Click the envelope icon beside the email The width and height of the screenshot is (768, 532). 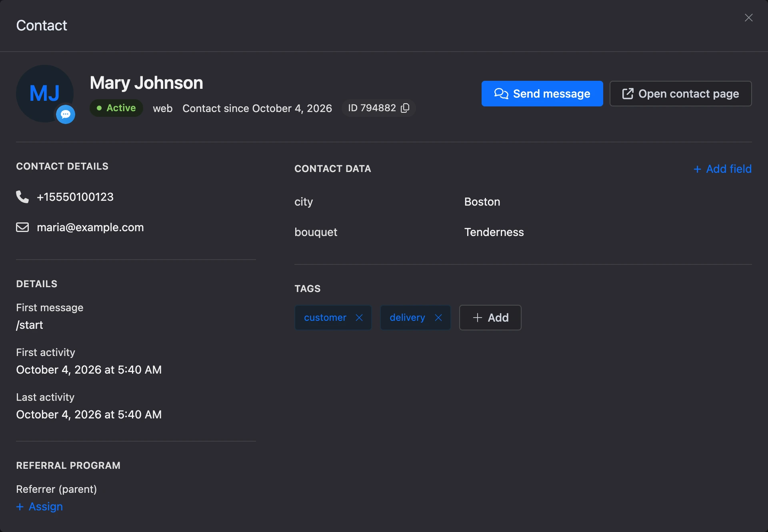point(22,227)
